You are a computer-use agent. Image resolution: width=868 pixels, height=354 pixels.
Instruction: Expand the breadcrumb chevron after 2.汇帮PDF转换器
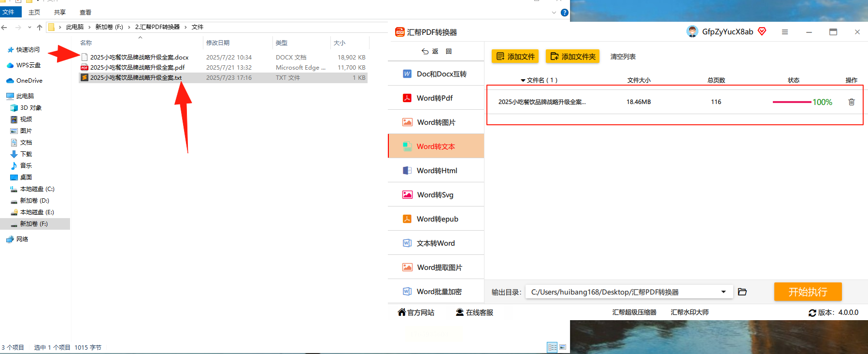(185, 27)
